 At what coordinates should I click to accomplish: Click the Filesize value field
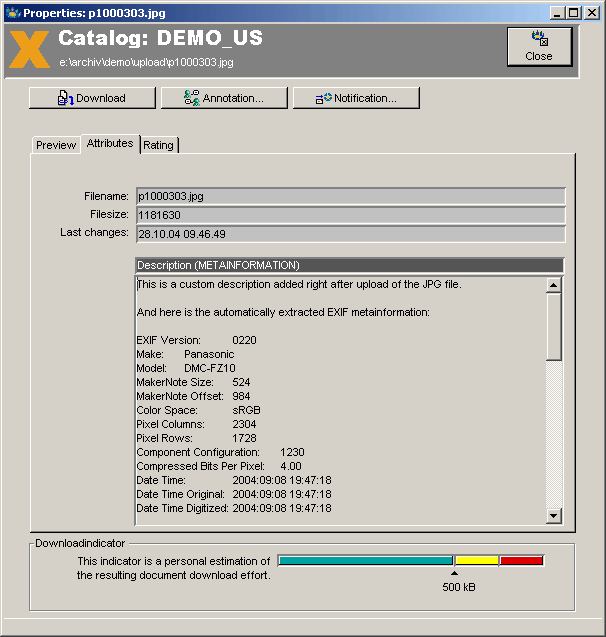pos(350,215)
